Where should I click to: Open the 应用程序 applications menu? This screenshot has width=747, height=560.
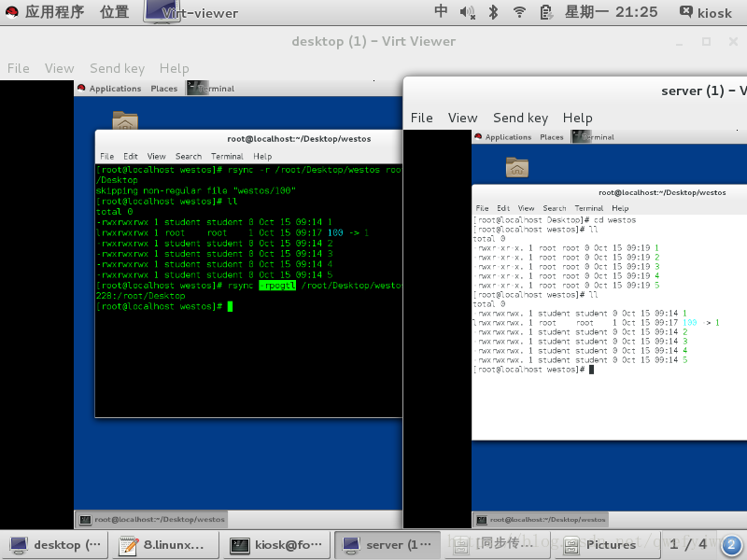(x=45, y=12)
